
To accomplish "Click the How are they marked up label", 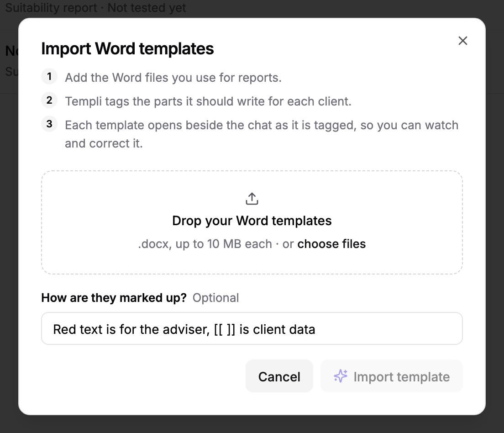I will tap(114, 298).
